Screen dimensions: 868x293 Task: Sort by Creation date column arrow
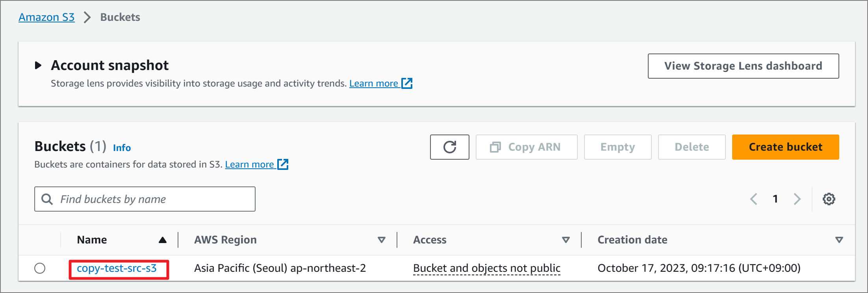tap(839, 240)
